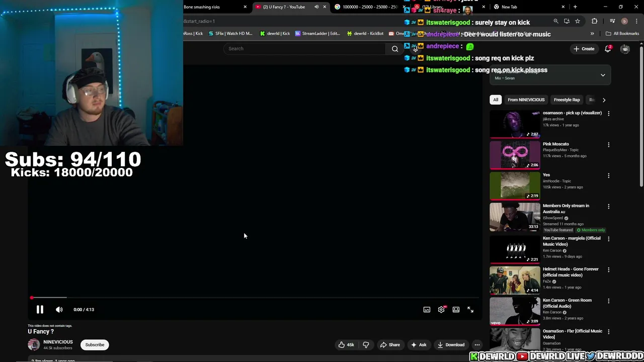Open options menu for the Yes video

click(x=608, y=175)
